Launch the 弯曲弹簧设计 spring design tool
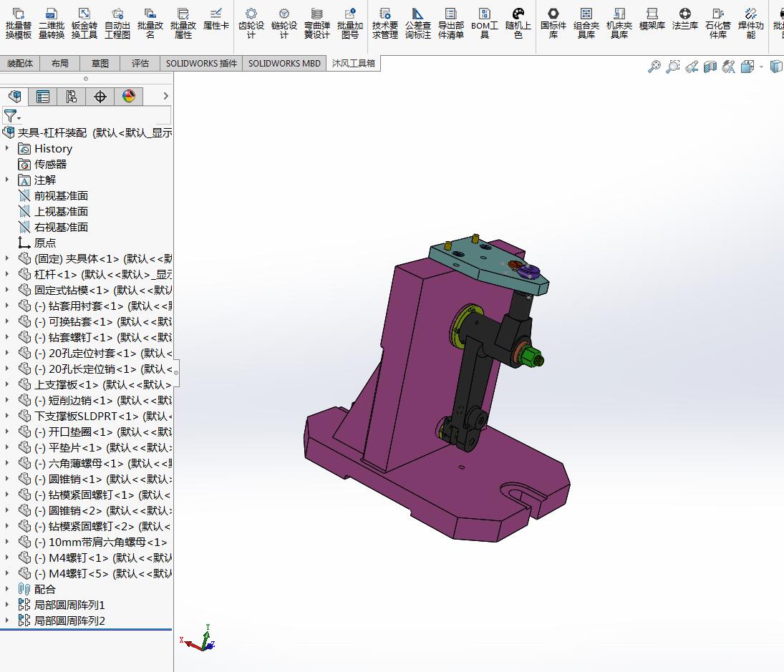The width and height of the screenshot is (784, 672). click(316, 21)
